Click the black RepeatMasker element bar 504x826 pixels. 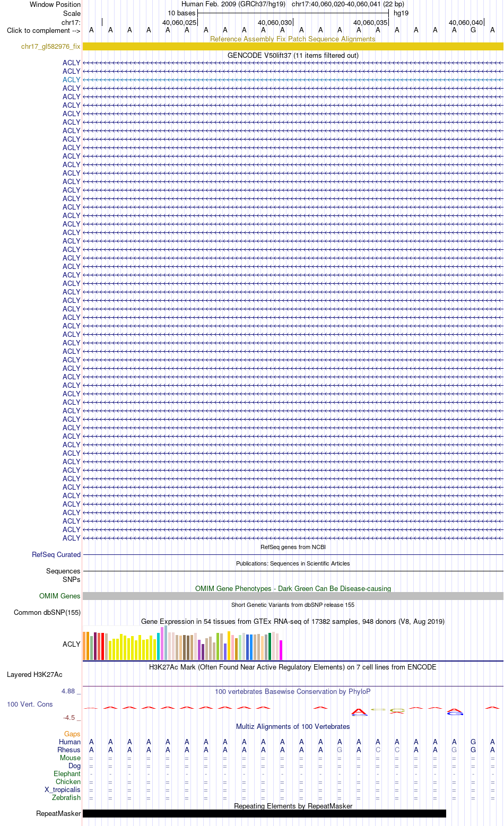pos(264,813)
